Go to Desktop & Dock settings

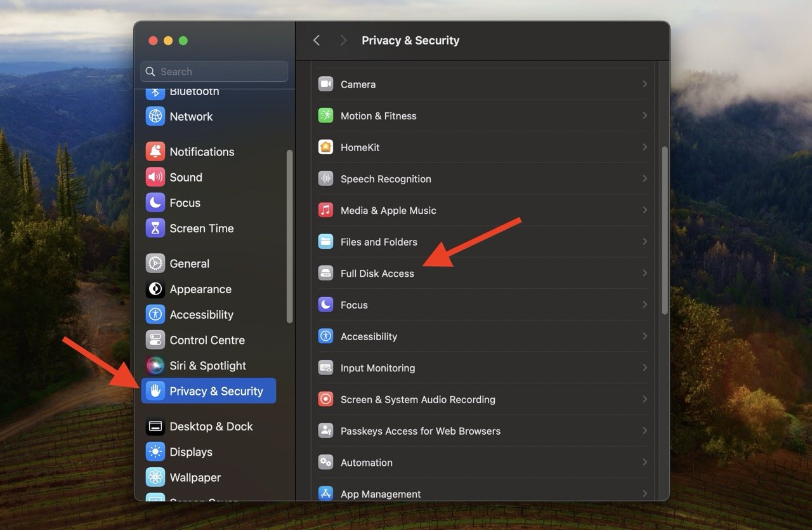(211, 427)
